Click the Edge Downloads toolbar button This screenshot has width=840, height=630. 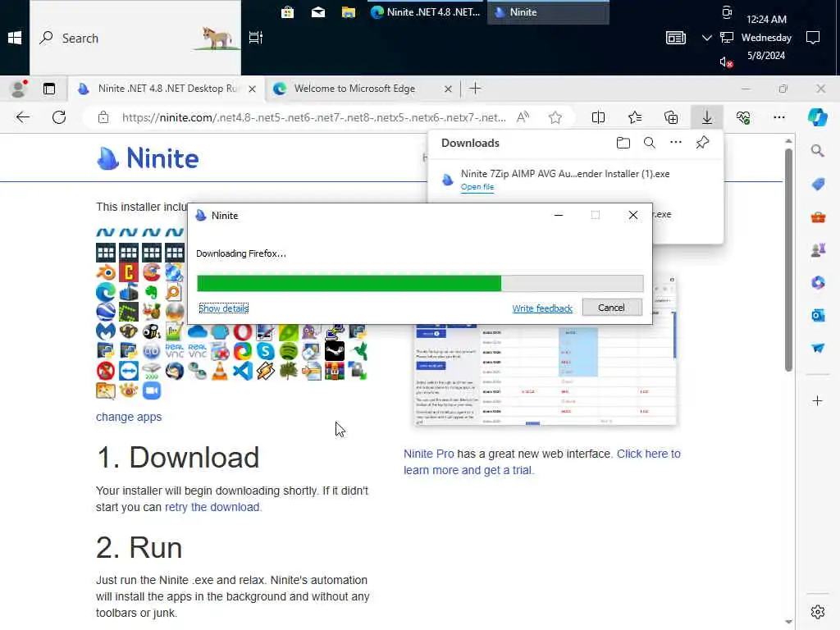pos(707,117)
